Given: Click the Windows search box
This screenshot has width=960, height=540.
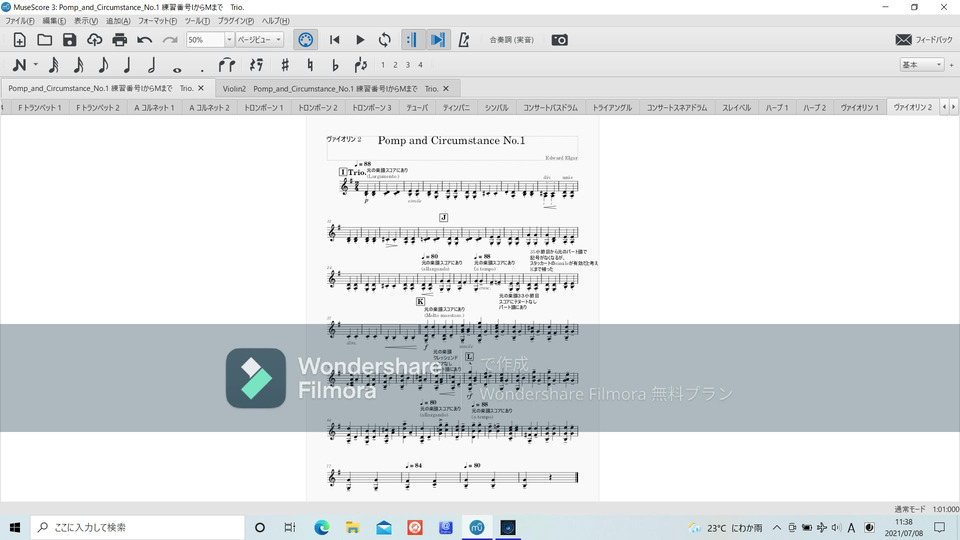Looking at the screenshot, I should click(137, 527).
